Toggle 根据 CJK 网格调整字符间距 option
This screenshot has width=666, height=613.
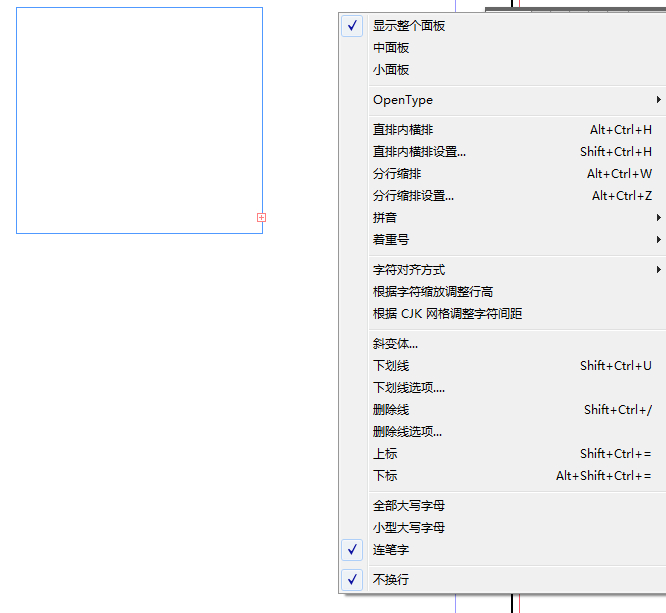tap(503, 314)
